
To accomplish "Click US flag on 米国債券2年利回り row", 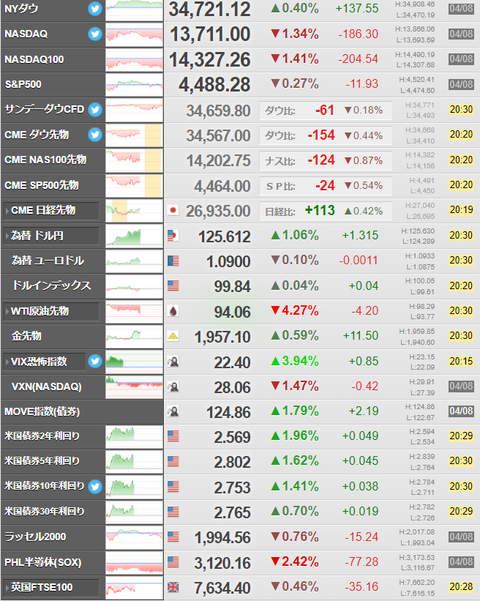I will click(x=173, y=436).
